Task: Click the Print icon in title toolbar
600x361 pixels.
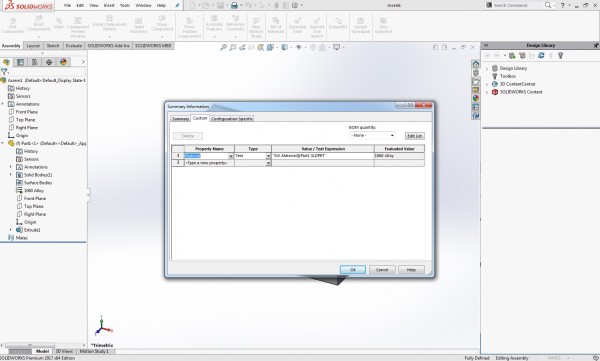Action: 234,5
